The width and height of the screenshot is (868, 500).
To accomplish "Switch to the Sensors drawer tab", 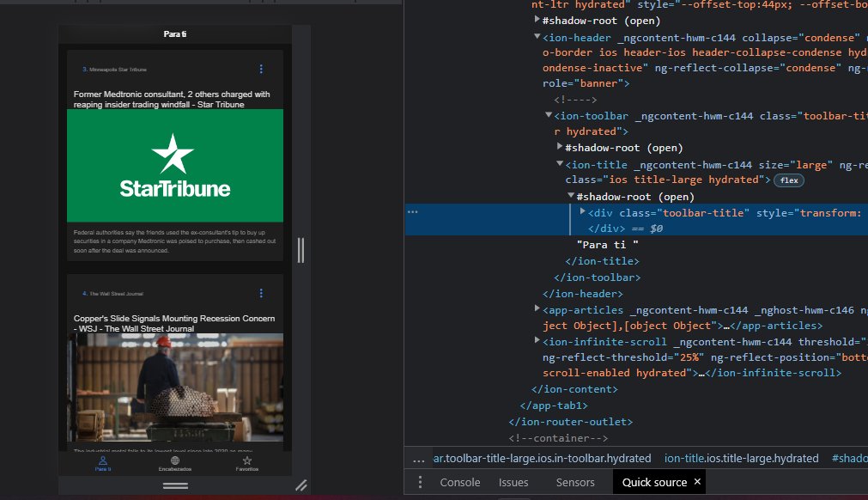I will pyautogui.click(x=575, y=482).
